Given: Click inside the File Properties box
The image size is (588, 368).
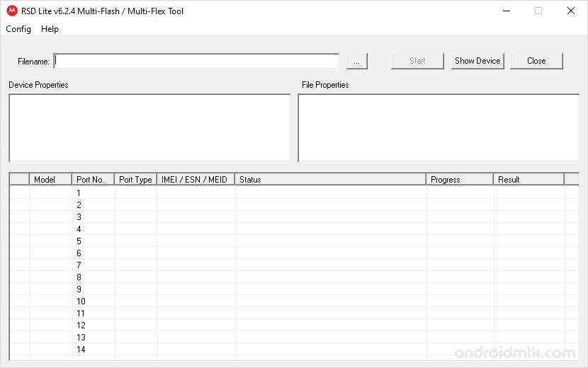Looking at the screenshot, I should [439, 128].
